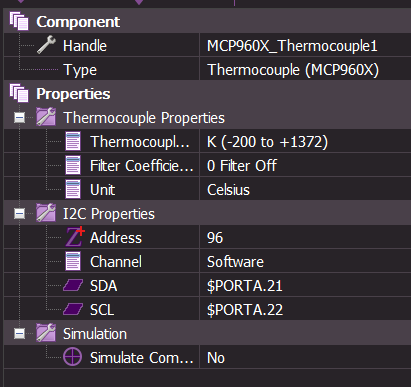Click the I2C Properties folder-wrench icon
The image size is (411, 387).
pyautogui.click(x=46, y=213)
